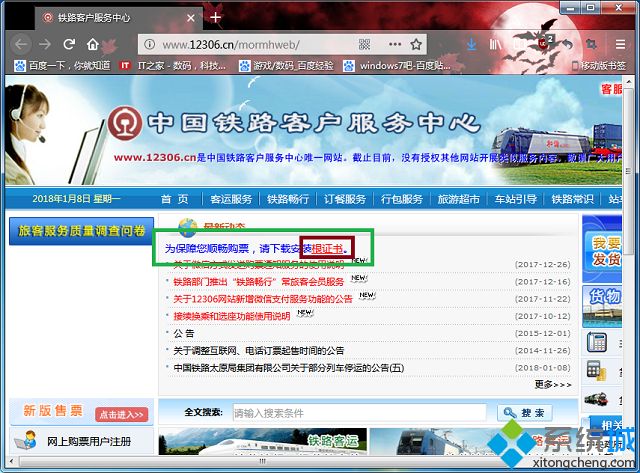Viewport: 640px width, 473px height.
Task: Open the windows7吧 bookmark
Action: coord(397,65)
